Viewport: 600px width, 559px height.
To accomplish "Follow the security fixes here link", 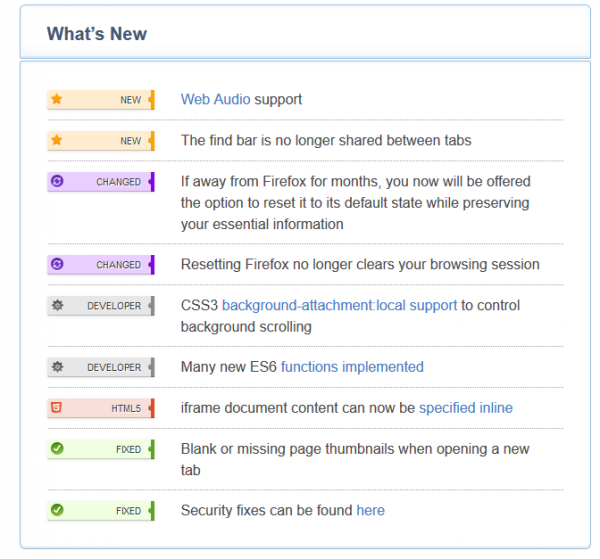I will [x=370, y=511].
